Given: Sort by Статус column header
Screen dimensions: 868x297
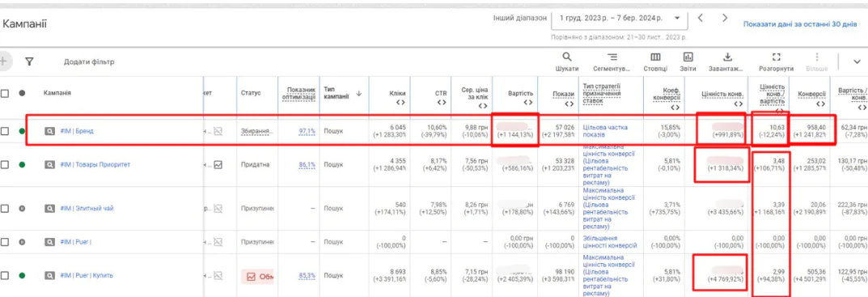Looking at the screenshot, I should (x=251, y=93).
